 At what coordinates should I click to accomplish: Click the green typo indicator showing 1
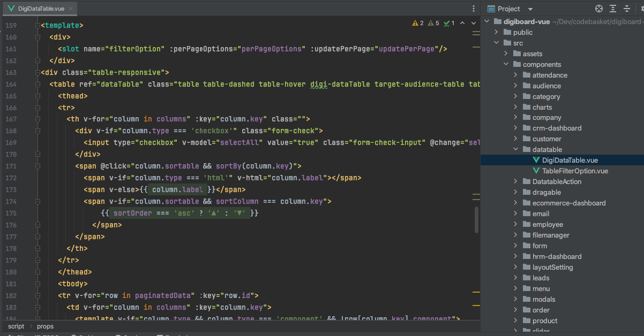point(449,24)
